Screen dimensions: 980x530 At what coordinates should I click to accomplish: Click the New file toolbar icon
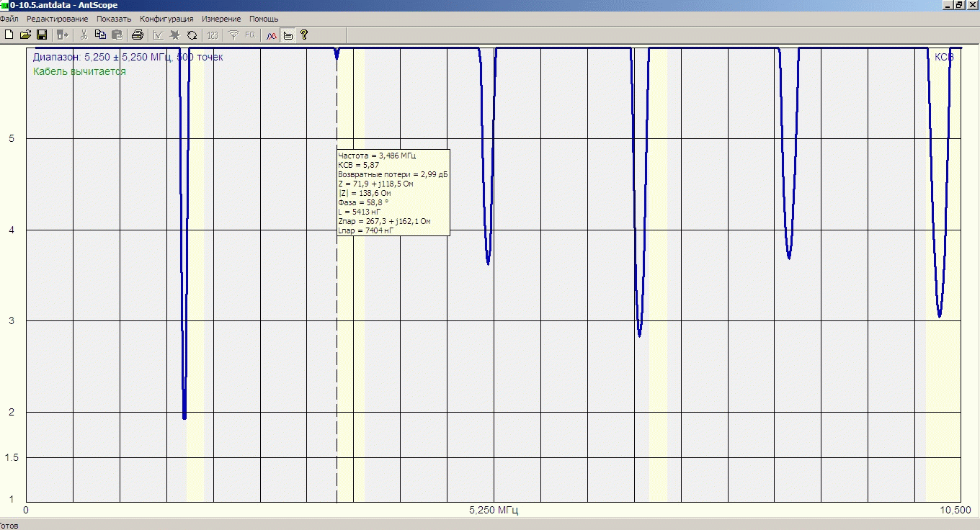click(x=8, y=35)
